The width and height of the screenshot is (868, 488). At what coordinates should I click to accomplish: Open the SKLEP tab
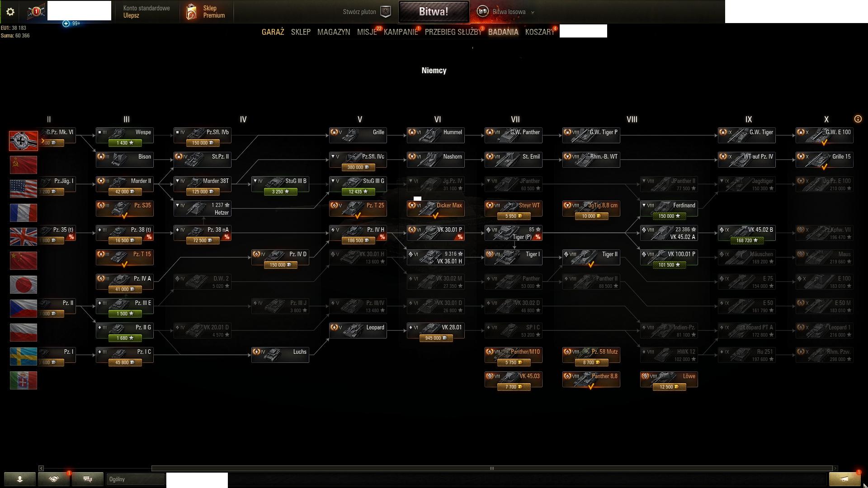point(301,32)
